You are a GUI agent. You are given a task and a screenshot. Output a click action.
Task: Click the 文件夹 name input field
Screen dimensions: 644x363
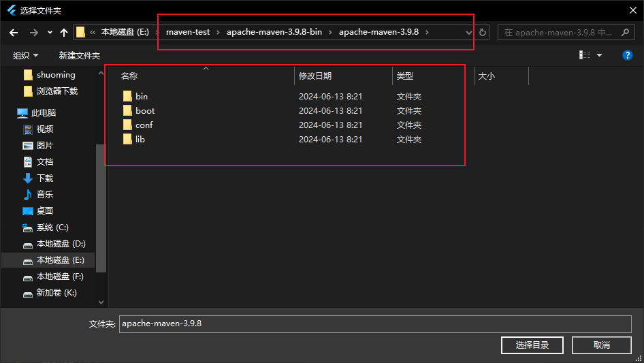point(374,323)
